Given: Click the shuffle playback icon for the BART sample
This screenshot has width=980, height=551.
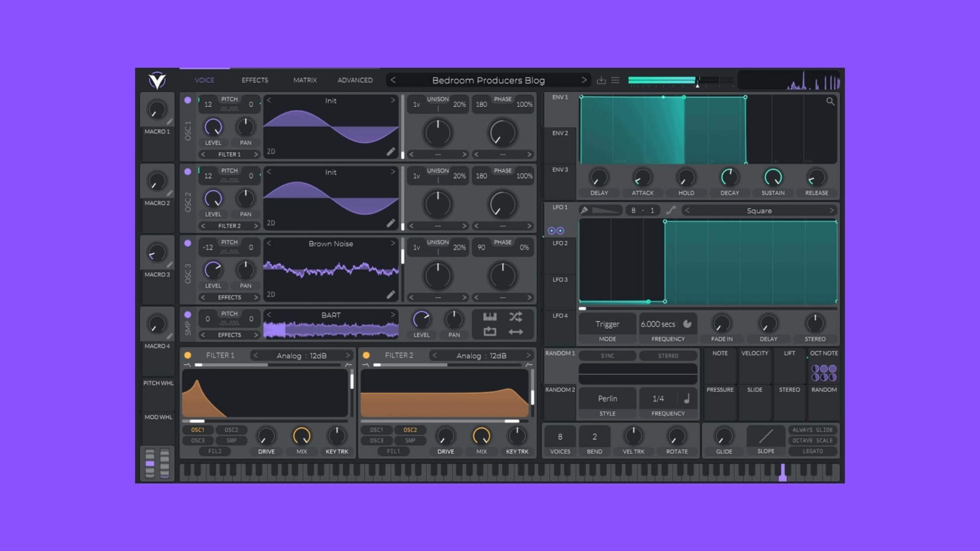Looking at the screenshot, I should 516,317.
